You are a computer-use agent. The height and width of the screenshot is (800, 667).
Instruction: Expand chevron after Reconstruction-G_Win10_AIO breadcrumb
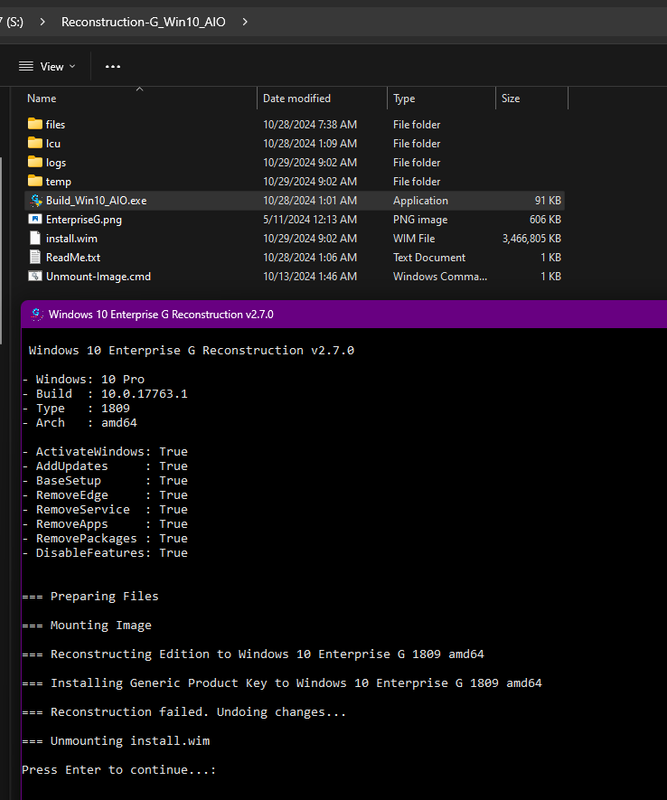pyautogui.click(x=245, y=22)
